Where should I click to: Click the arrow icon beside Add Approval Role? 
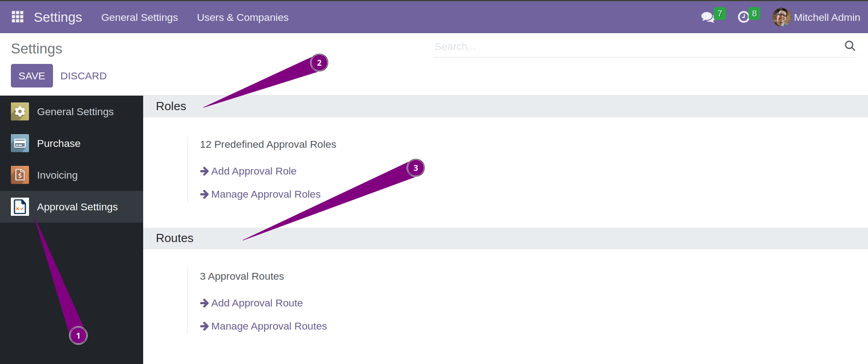pyautogui.click(x=203, y=171)
